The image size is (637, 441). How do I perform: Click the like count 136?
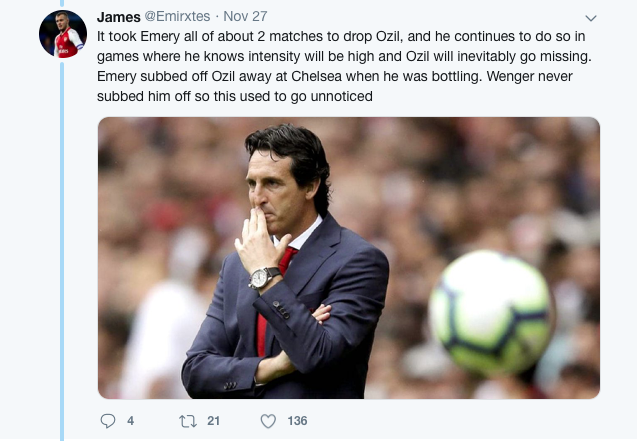(297, 421)
